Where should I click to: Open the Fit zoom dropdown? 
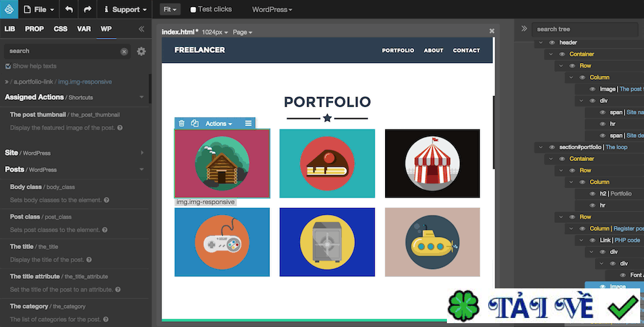coord(170,9)
